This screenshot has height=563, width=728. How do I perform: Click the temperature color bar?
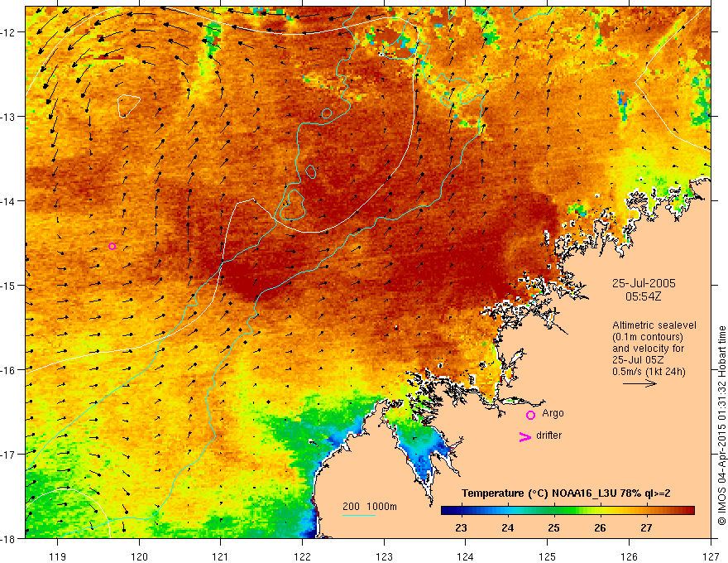pos(568,511)
